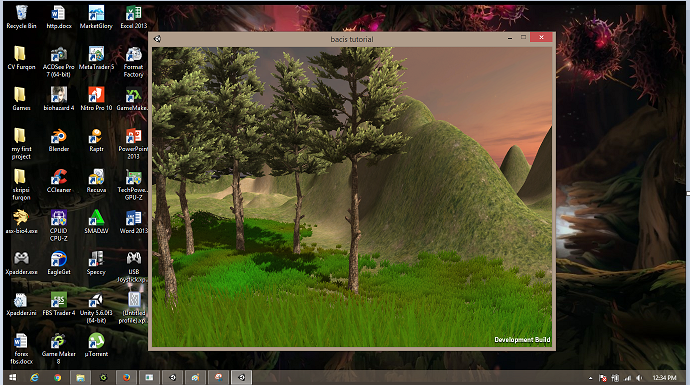Launch the GameMaker desktop shortcut
Screen dimensions: 690x385
(x=132, y=99)
